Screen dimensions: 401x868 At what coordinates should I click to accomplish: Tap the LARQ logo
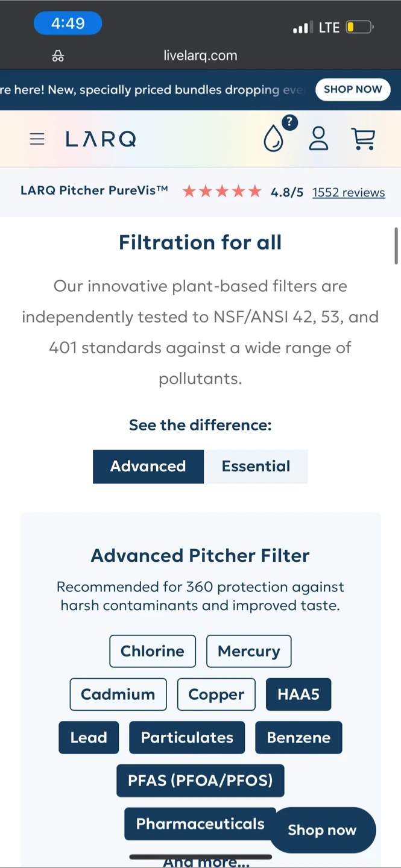(101, 139)
